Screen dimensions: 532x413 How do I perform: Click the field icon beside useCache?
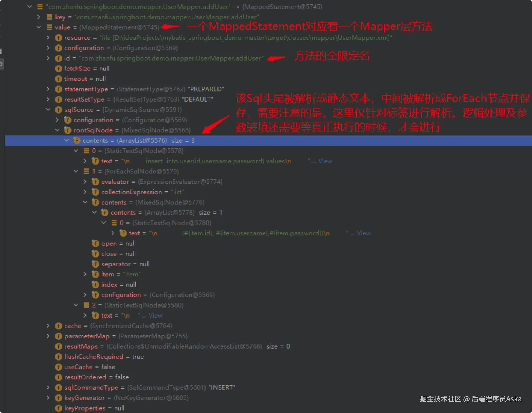click(59, 367)
